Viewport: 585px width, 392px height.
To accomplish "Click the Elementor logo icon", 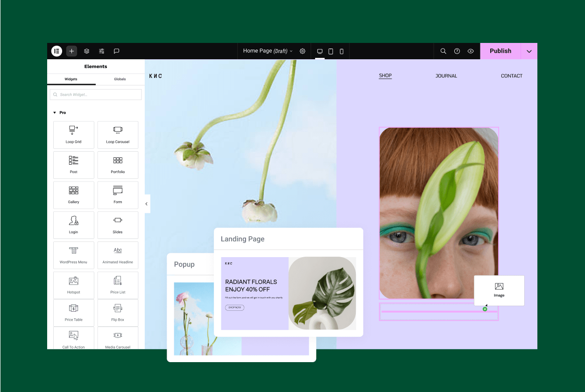I will point(56,51).
